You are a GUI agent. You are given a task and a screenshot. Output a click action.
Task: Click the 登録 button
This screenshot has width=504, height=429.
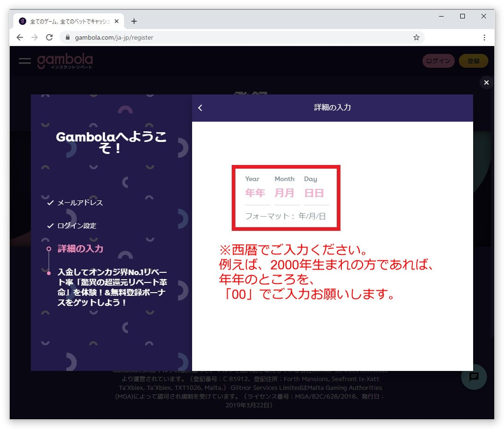474,61
